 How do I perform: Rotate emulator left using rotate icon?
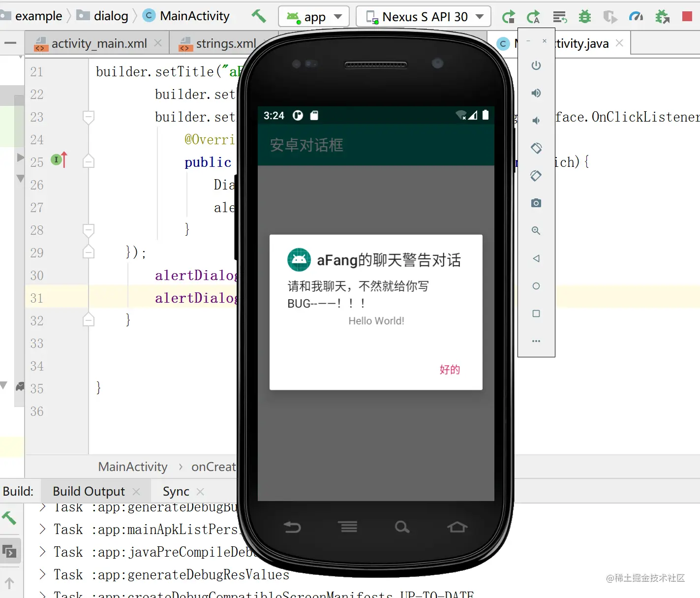536,148
